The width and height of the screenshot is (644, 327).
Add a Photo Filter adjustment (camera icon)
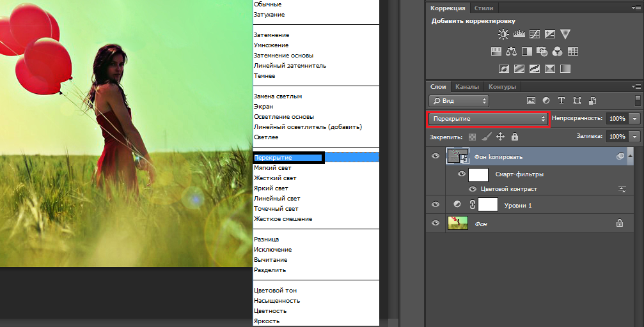[x=542, y=51]
